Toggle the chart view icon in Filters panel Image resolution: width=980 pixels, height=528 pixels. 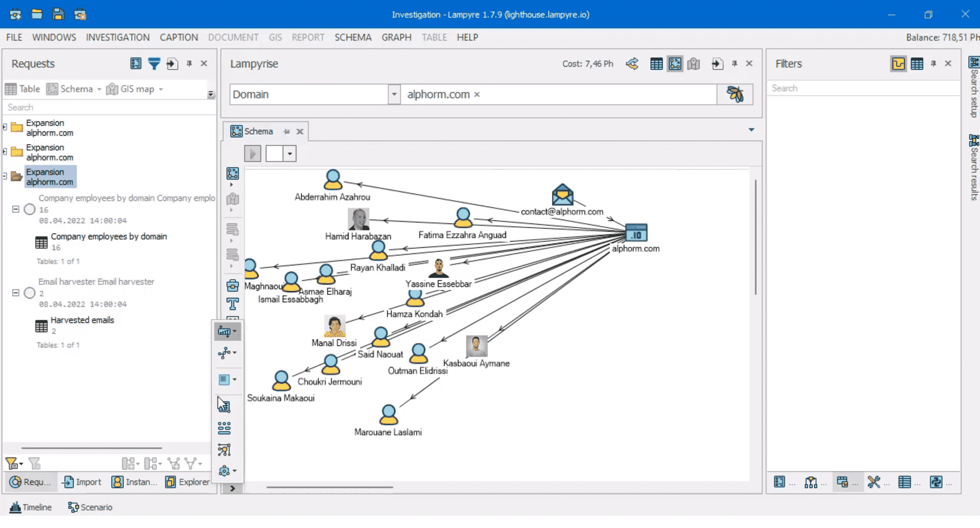pos(899,63)
